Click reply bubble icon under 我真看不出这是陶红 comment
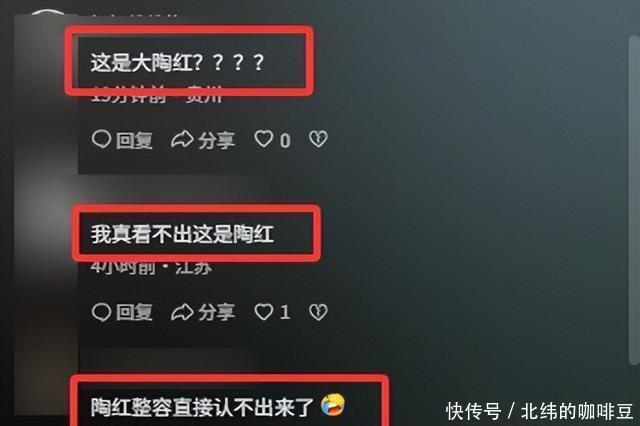 pyautogui.click(x=101, y=312)
